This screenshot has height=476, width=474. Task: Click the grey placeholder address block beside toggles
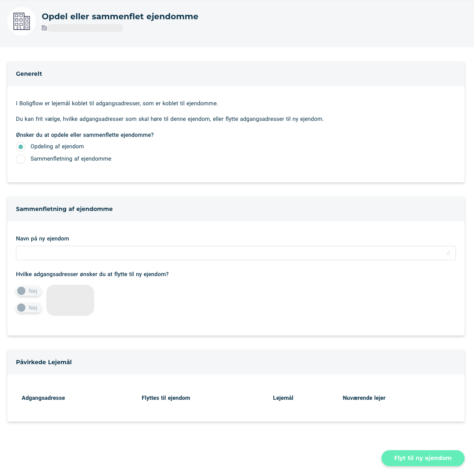pos(70,300)
